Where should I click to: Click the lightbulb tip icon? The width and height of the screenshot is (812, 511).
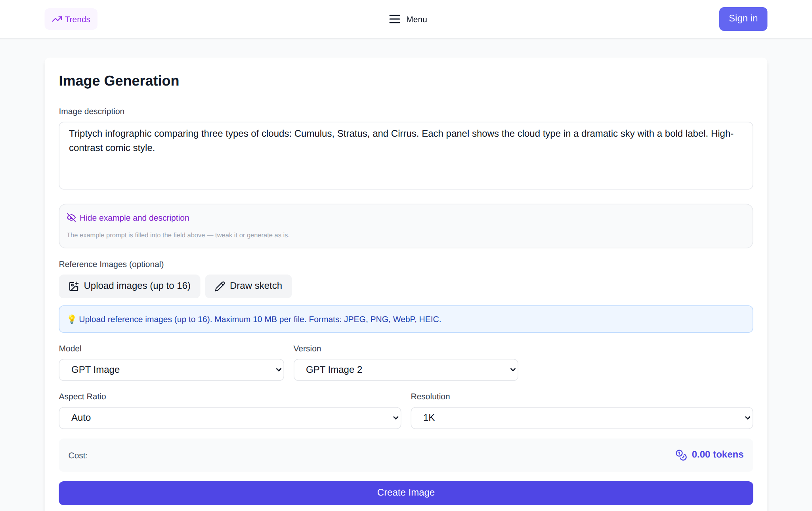pos(71,319)
